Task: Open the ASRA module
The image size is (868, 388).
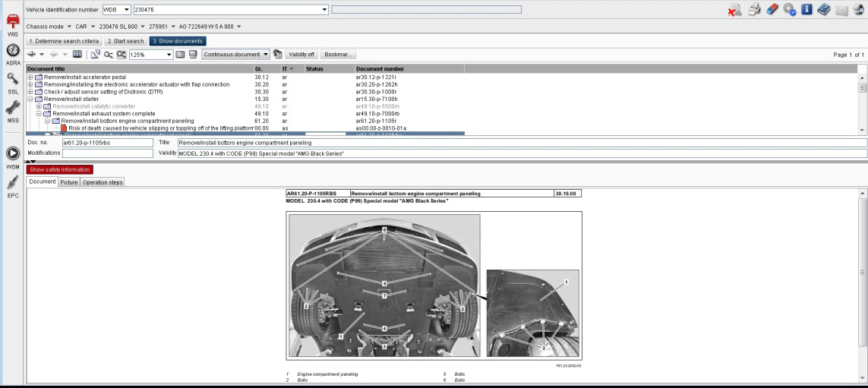Action: pyautogui.click(x=13, y=54)
